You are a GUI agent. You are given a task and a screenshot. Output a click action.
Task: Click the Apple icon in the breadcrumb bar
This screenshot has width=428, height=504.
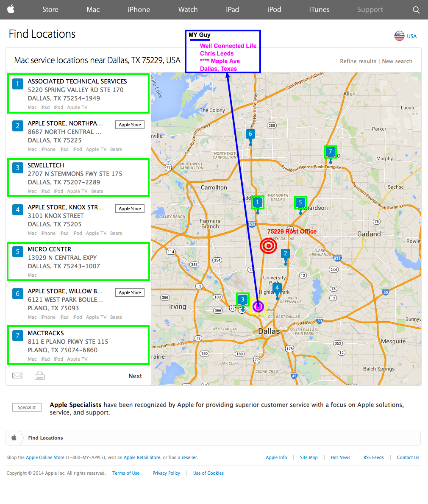(14, 437)
